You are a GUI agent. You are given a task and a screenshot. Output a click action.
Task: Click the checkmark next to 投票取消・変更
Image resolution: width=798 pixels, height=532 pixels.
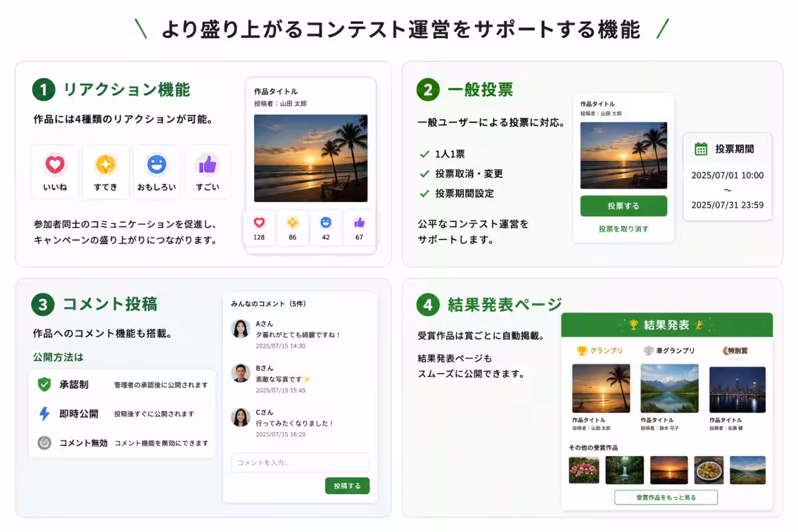point(424,174)
